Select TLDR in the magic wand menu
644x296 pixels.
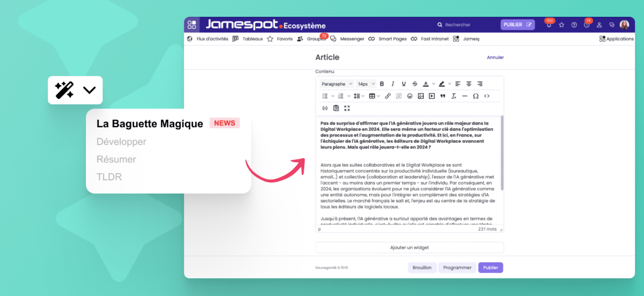point(109,177)
